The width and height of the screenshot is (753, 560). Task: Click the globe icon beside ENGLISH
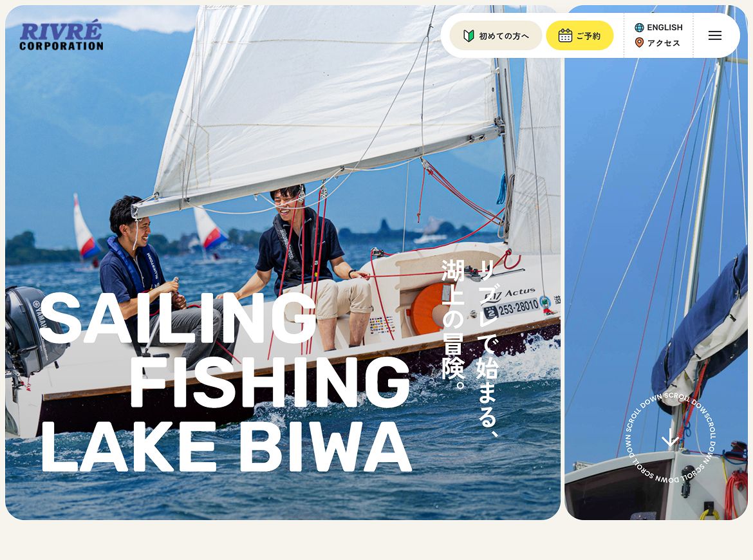639,28
